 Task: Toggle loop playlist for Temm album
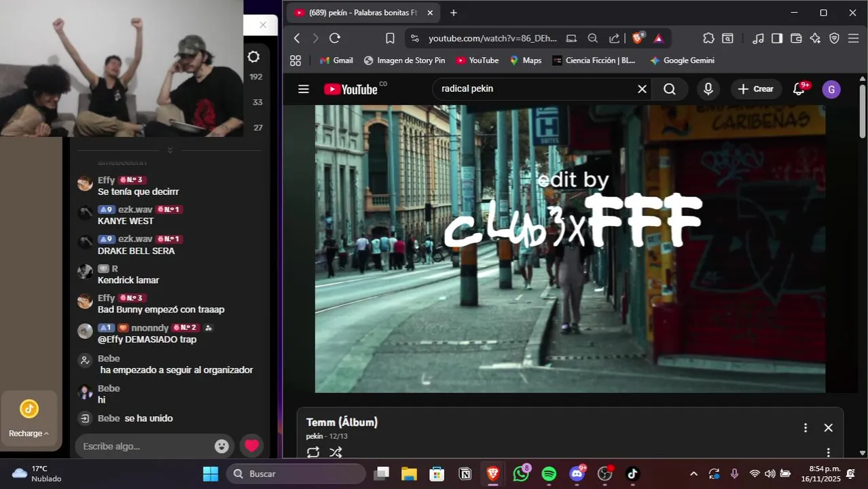point(313,452)
